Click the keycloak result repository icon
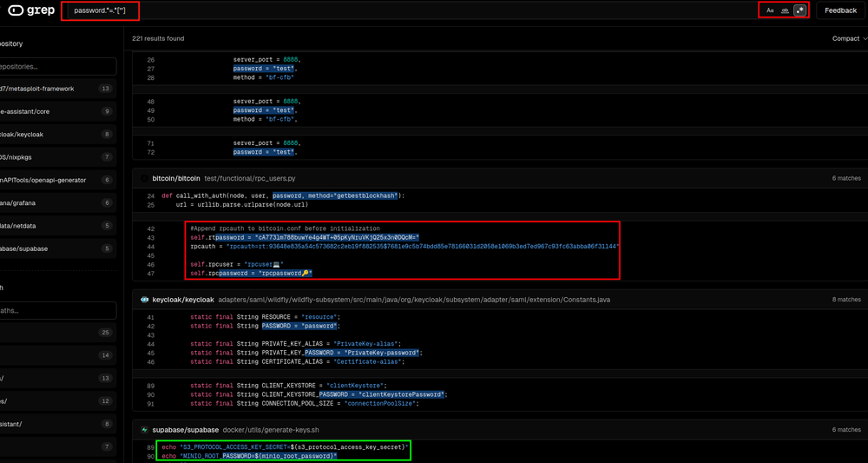This screenshot has width=868, height=463. 144,300
